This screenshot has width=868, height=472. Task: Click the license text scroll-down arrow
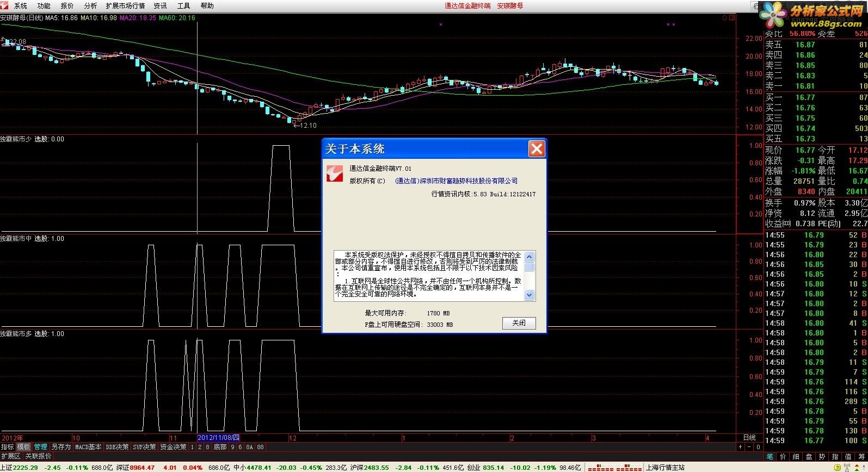530,295
